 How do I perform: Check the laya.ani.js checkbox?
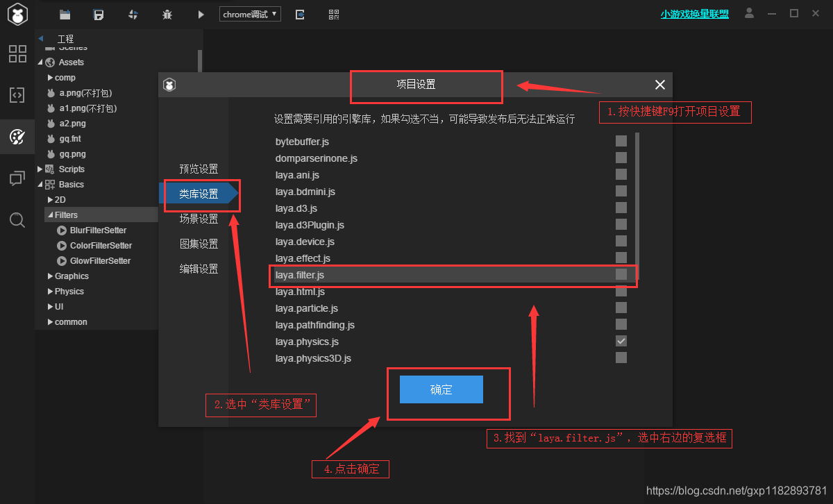tap(621, 174)
